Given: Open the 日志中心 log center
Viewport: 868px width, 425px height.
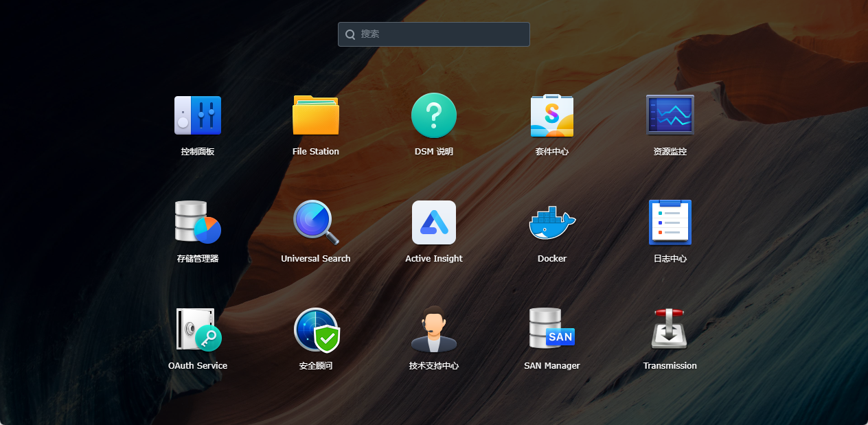Looking at the screenshot, I should tap(670, 222).
